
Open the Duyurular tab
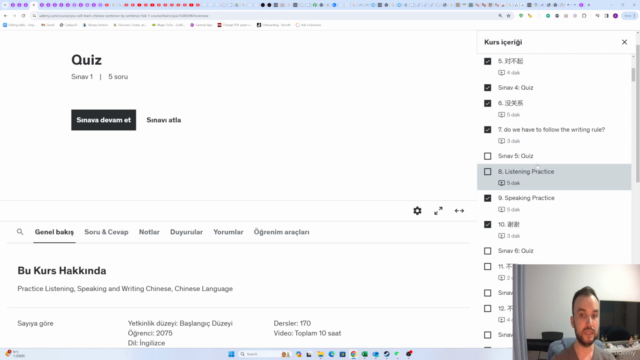tap(186, 232)
